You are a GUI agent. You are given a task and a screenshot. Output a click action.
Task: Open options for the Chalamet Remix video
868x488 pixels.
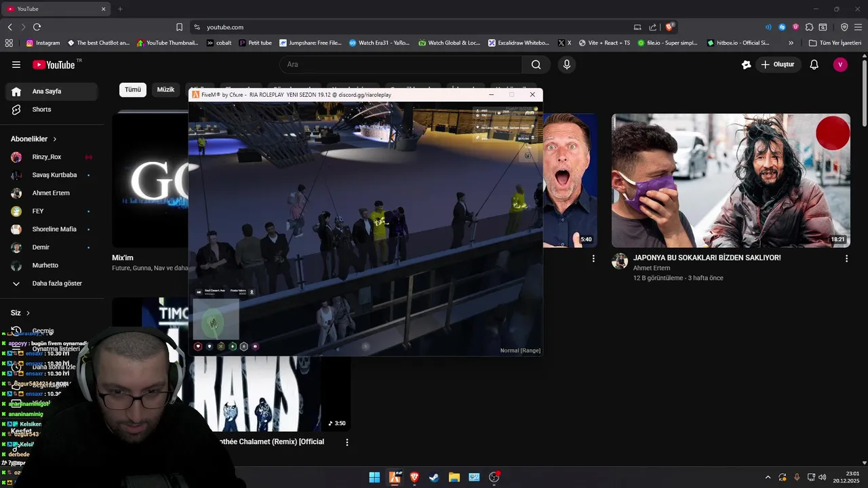tap(347, 442)
